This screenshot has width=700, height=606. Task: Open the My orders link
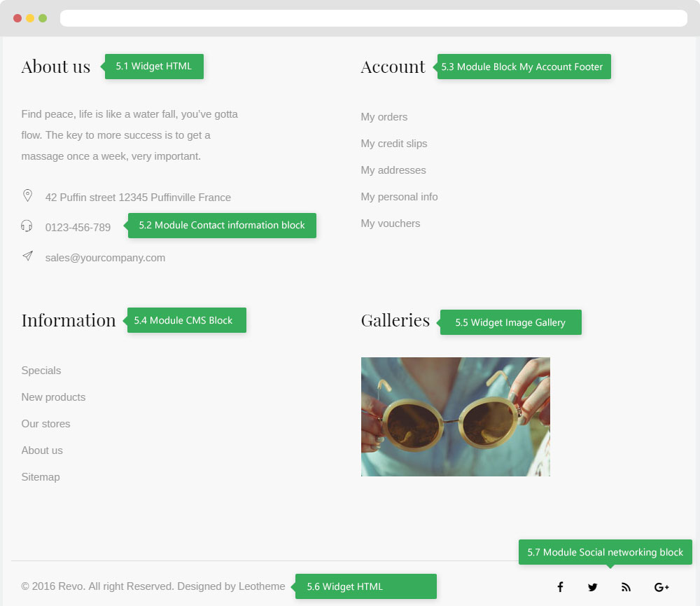coord(384,117)
